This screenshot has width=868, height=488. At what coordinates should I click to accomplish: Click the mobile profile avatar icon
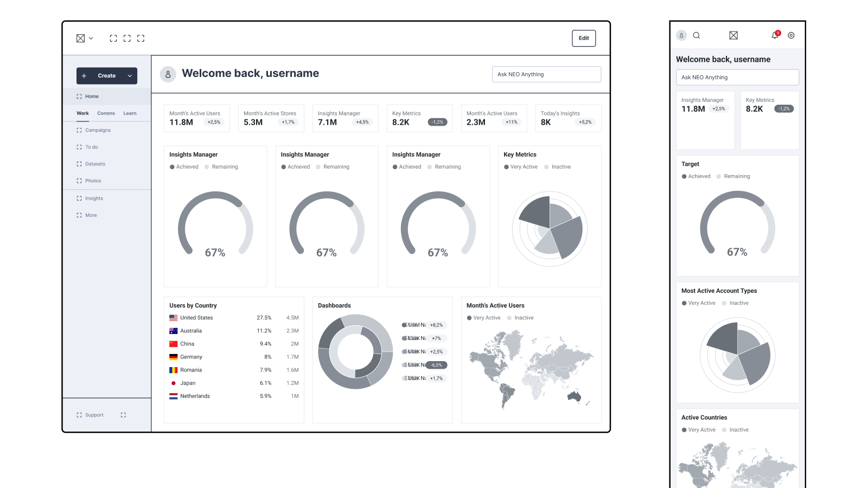[x=681, y=35]
